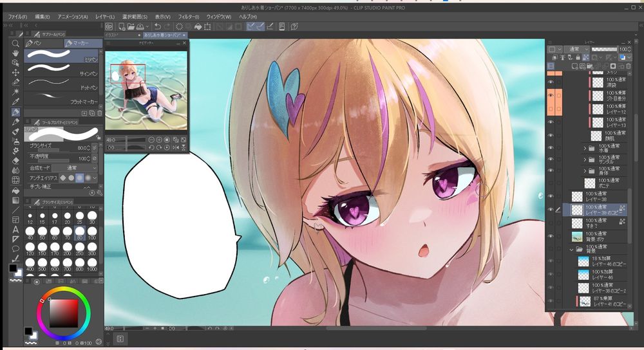Select the Eraser tool
The image size is (644, 350).
15,161
